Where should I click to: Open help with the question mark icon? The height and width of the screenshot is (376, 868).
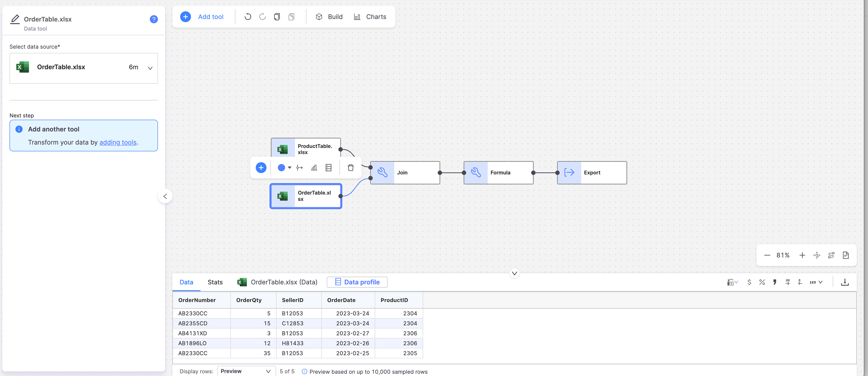[154, 19]
